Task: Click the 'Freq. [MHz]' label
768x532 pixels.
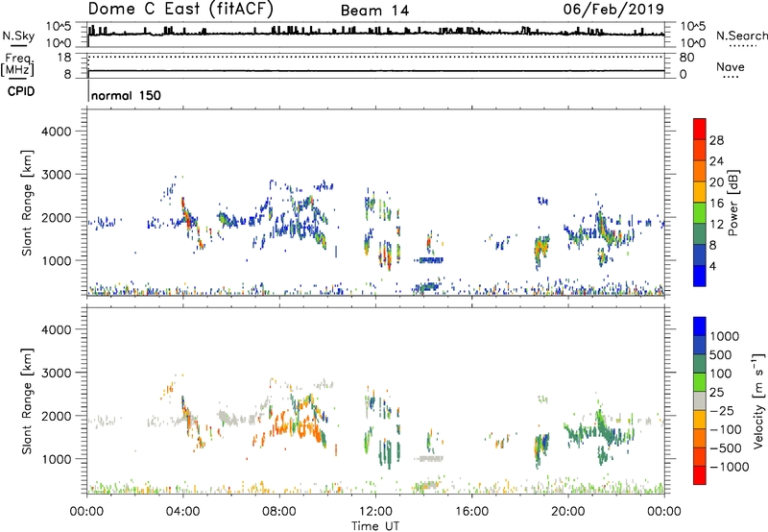Action: 17,64
